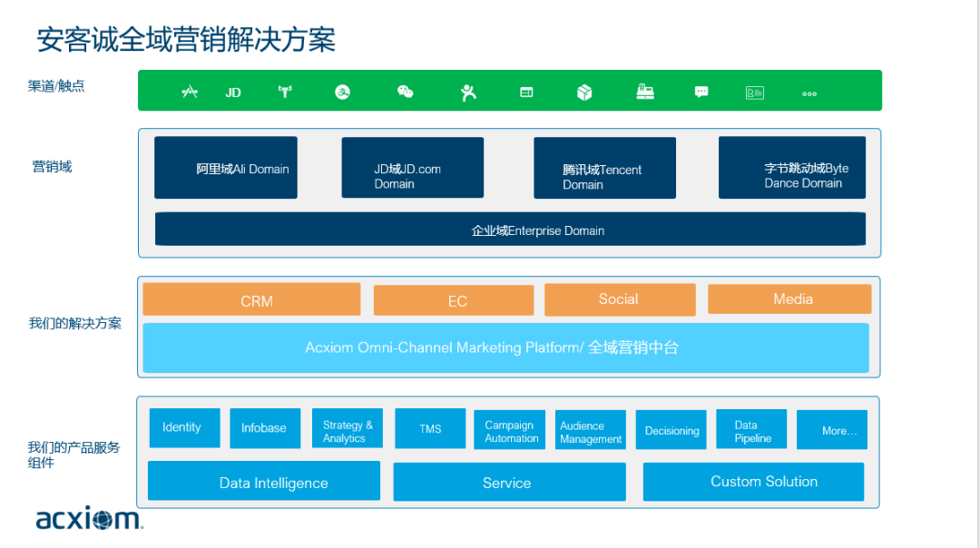Select the SMS speech bubble icon

click(x=701, y=92)
